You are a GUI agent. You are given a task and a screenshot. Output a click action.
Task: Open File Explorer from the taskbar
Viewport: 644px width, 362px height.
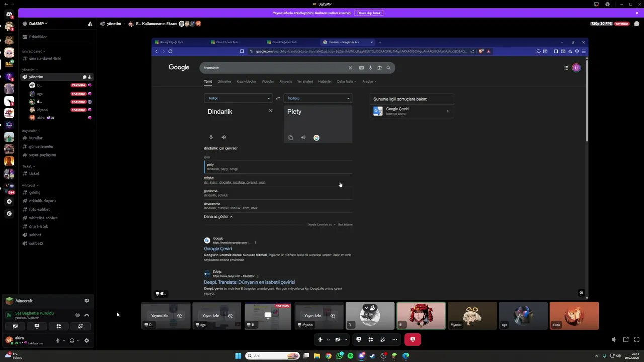tap(317, 356)
